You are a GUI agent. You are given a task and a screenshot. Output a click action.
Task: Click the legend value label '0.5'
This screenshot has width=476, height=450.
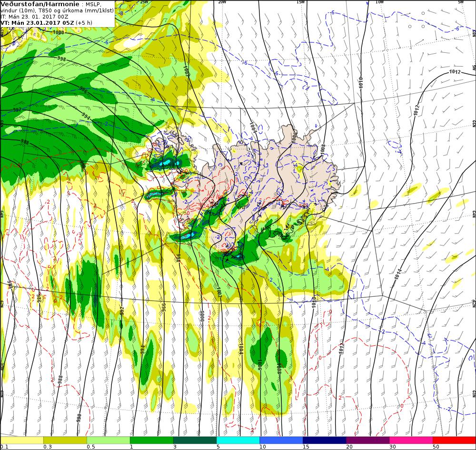[x=91, y=447]
